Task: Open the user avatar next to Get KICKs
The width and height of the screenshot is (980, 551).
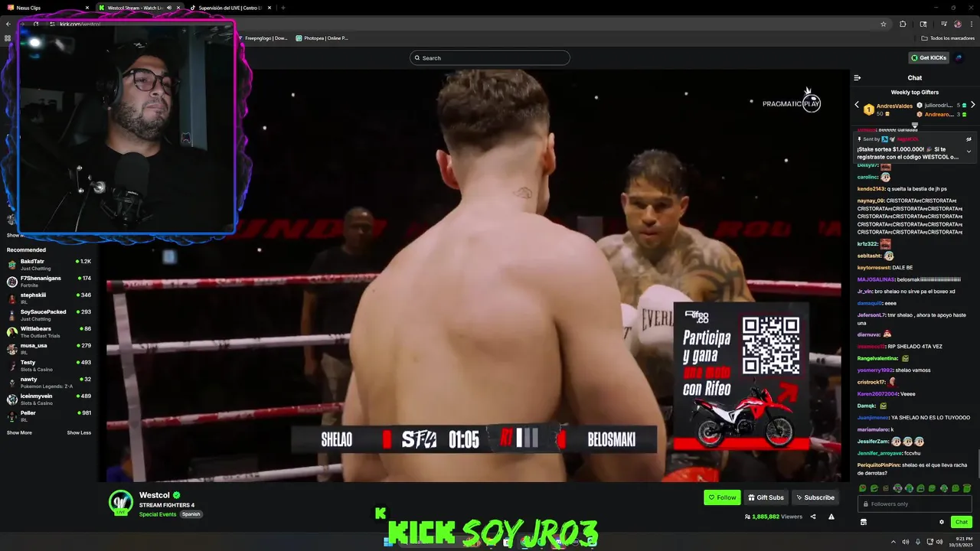Action: click(x=959, y=57)
